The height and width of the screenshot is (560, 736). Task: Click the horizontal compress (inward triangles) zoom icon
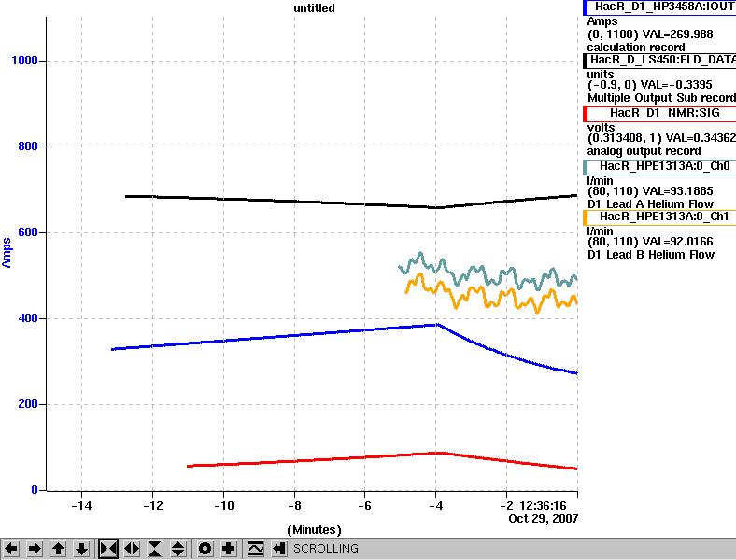tap(108, 548)
